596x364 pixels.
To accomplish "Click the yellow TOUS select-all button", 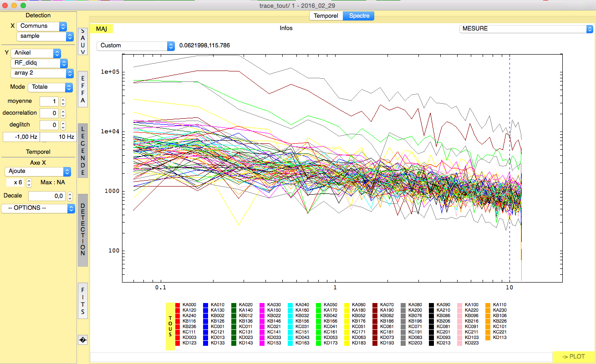I will pyautogui.click(x=170, y=326).
